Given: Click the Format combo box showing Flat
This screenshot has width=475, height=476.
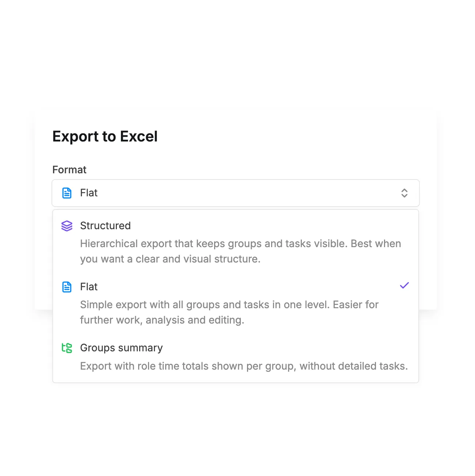Looking at the screenshot, I should 236,193.
